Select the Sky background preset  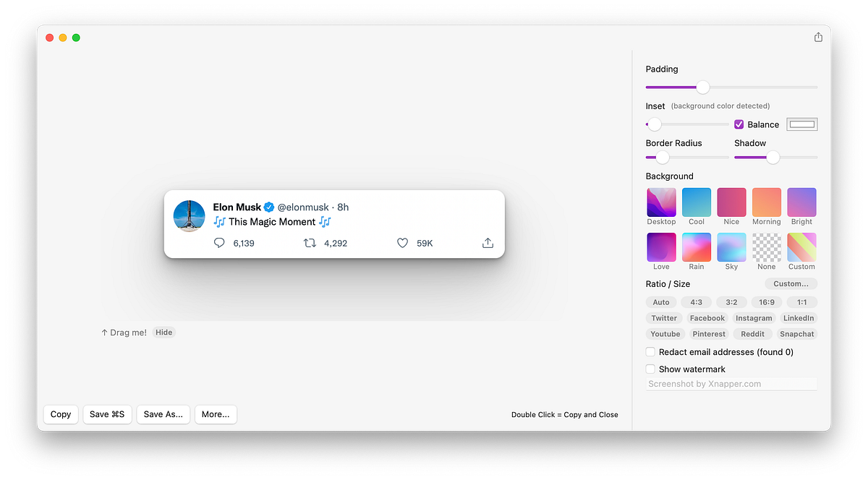[x=731, y=247]
